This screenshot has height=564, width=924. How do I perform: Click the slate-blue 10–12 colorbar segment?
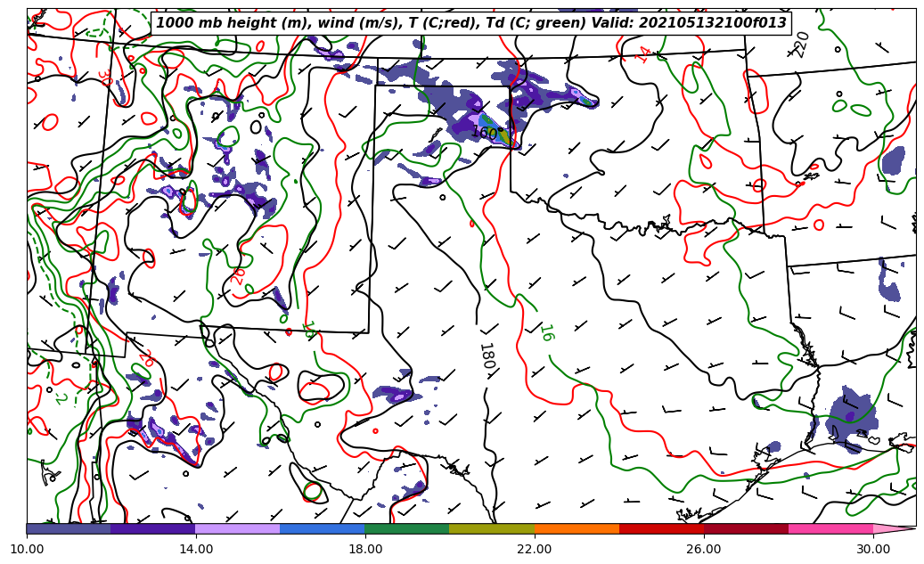point(69,528)
